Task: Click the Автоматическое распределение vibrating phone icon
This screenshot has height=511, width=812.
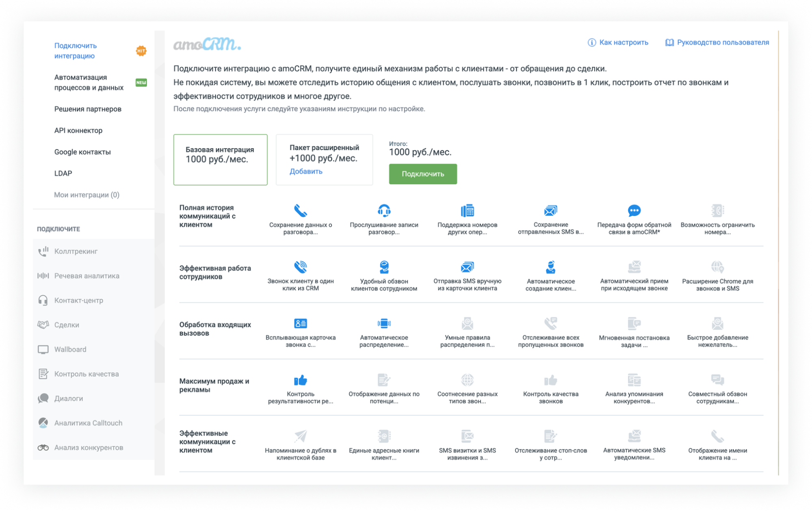Action: pyautogui.click(x=384, y=323)
